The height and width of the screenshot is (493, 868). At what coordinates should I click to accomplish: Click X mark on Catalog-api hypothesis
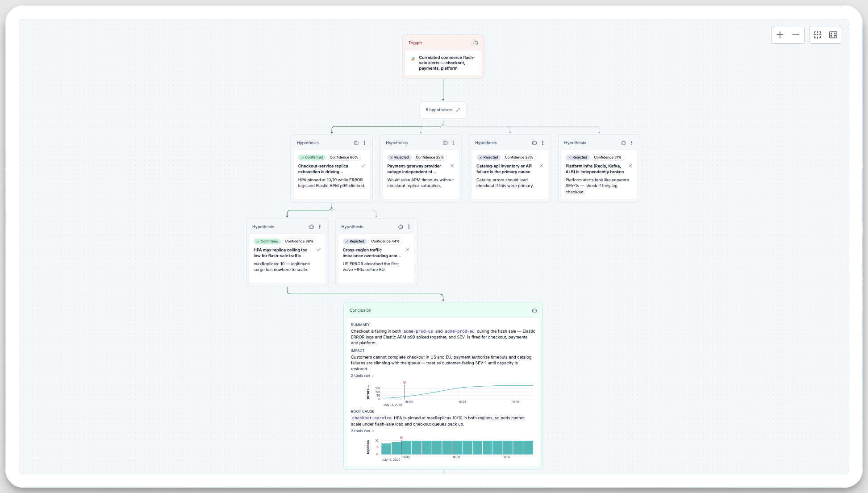click(541, 166)
